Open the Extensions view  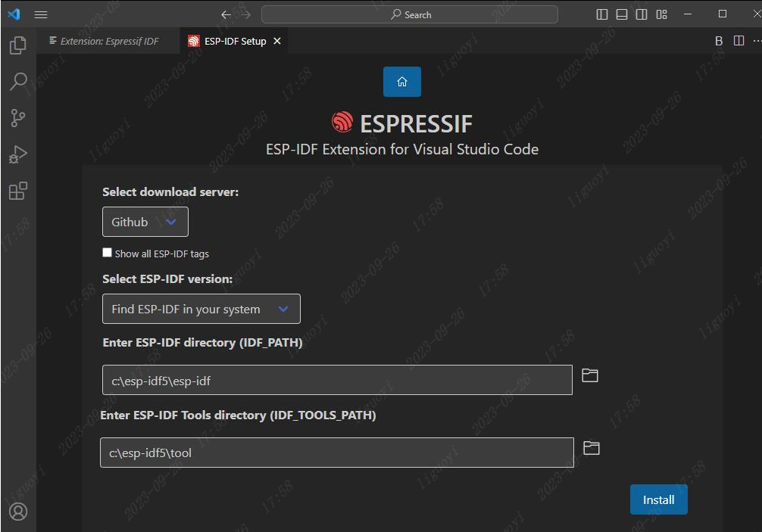(x=18, y=191)
